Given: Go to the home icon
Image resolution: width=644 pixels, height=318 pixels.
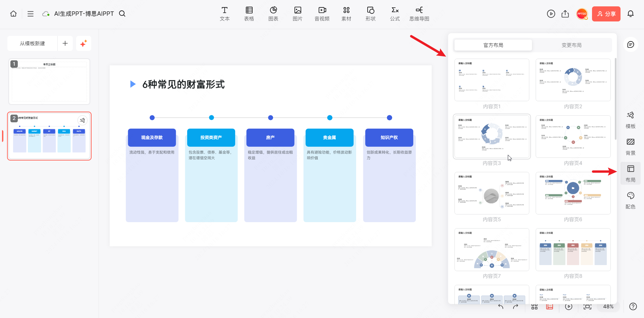Looking at the screenshot, I should click(13, 14).
